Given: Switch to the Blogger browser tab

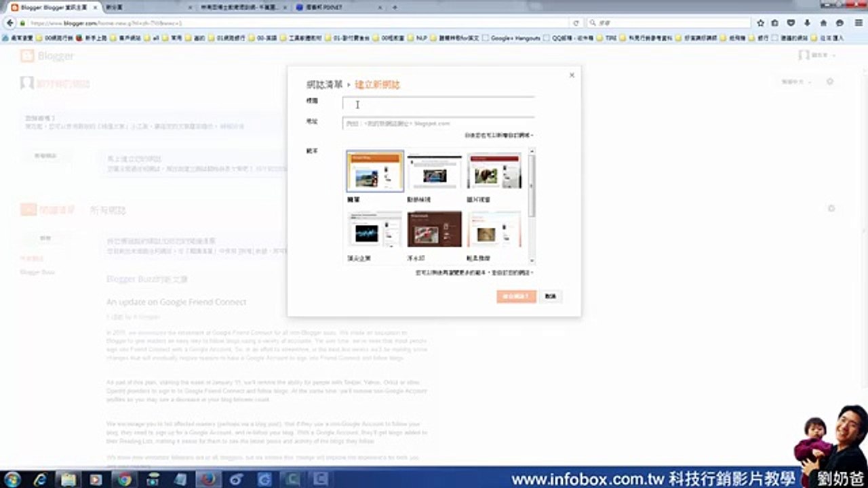Looking at the screenshot, I should (54, 7).
